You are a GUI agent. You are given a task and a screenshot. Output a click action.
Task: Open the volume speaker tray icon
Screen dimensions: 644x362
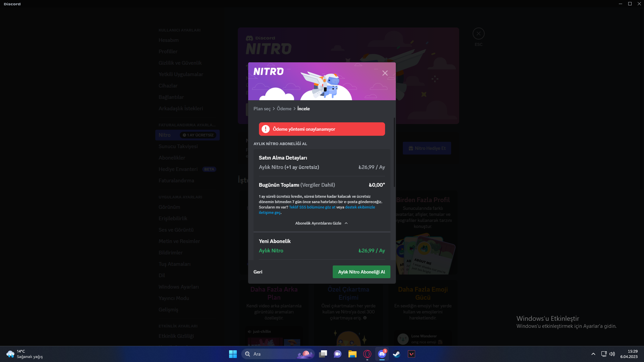[612, 354]
